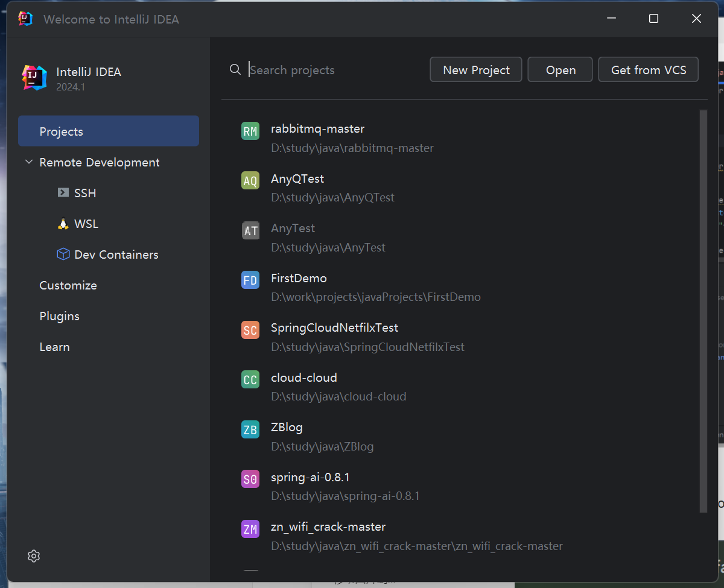Click the path D:\study\java\spring-ai-0.8.1

point(345,496)
